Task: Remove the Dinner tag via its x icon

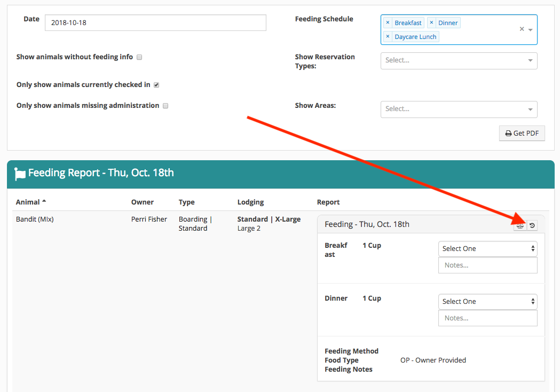Action: click(431, 22)
